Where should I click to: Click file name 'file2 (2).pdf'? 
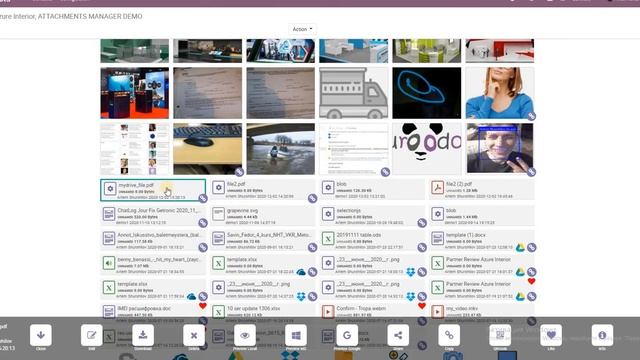point(459,184)
